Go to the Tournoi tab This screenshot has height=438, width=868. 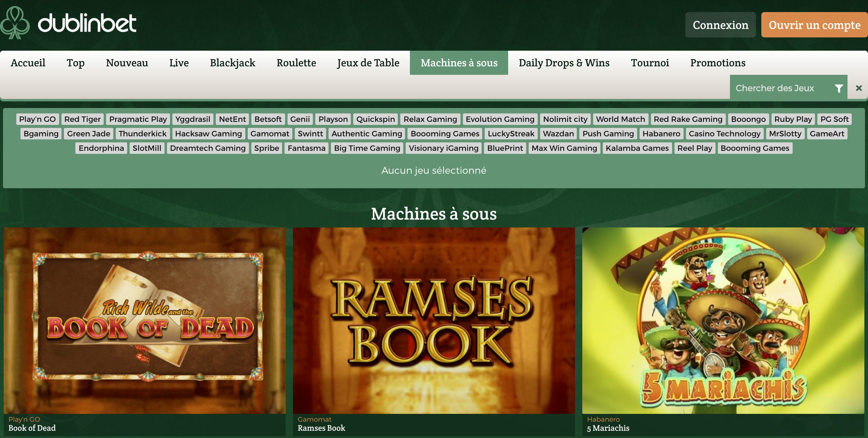650,63
